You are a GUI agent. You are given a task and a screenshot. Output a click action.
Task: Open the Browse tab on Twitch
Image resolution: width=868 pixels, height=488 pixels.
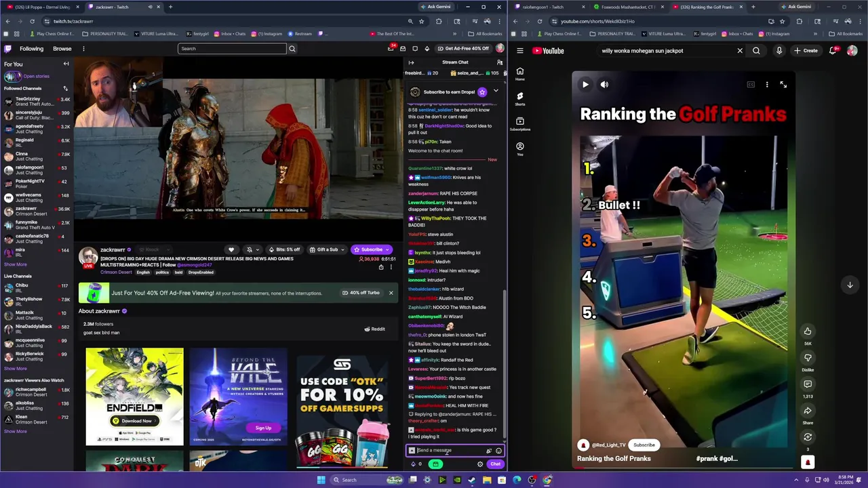pyautogui.click(x=62, y=49)
